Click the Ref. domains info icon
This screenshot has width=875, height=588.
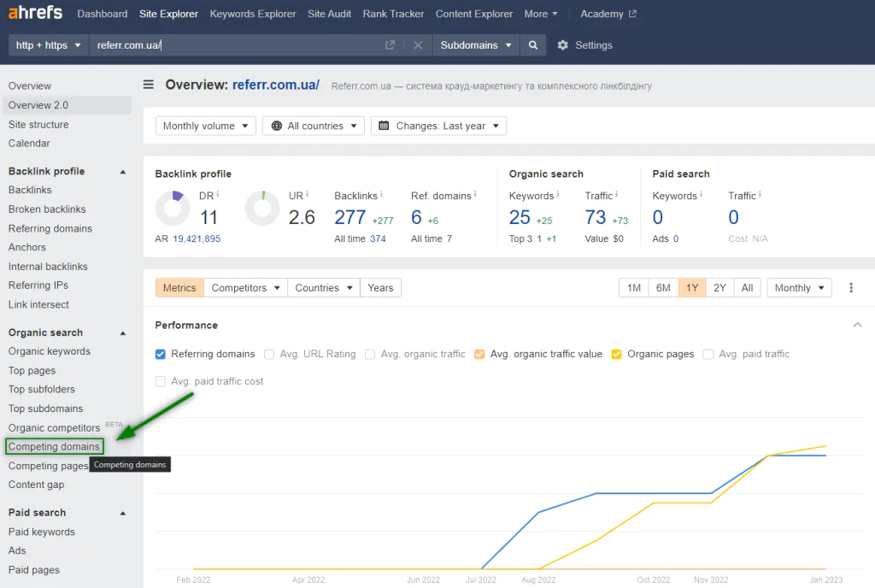click(475, 194)
